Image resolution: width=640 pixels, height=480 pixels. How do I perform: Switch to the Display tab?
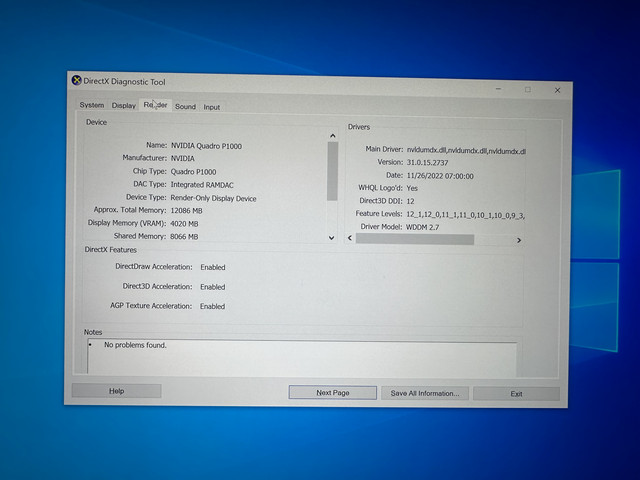point(124,105)
